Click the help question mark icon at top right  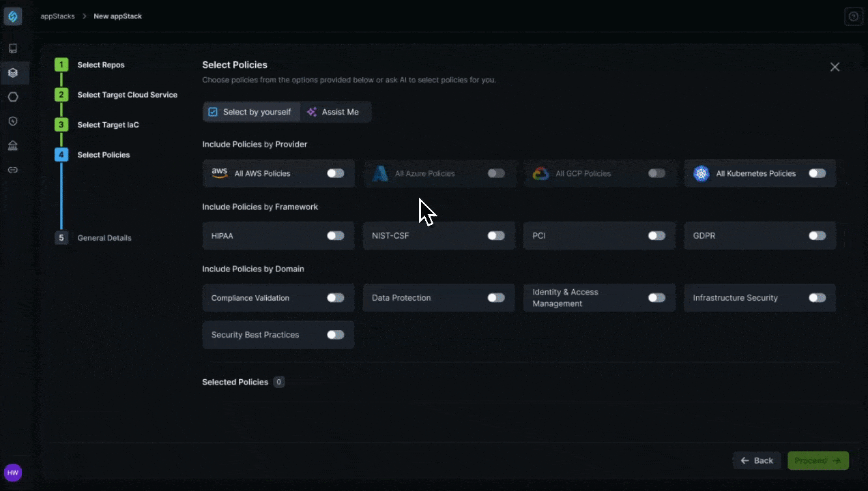[x=854, y=16]
